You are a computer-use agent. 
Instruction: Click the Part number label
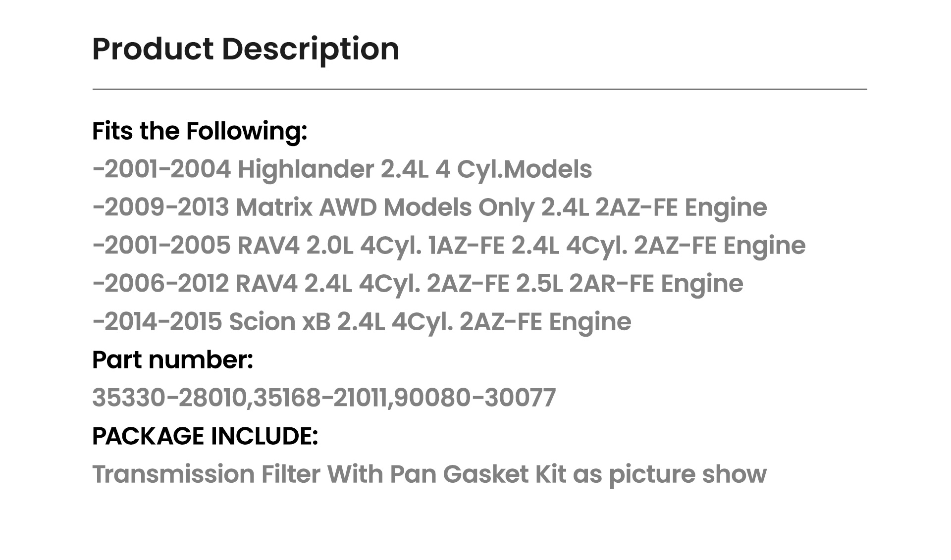172,360
